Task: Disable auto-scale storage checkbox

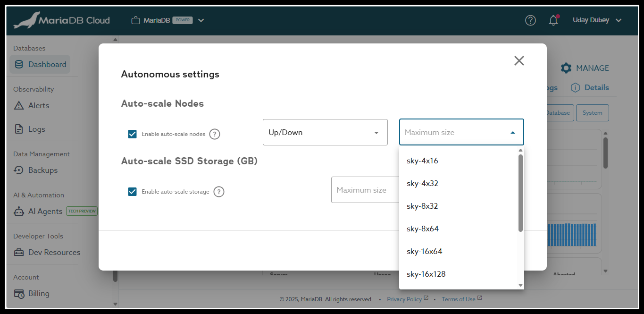Action: click(x=132, y=192)
